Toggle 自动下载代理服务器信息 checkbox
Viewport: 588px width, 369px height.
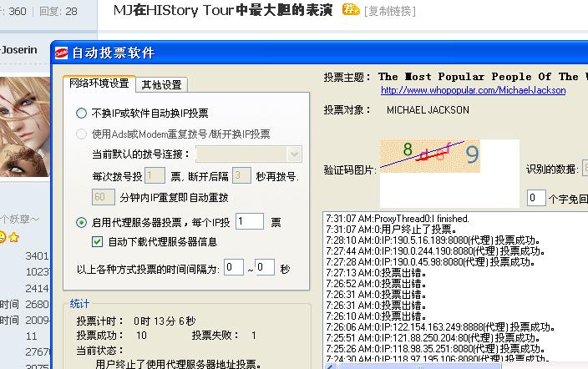tap(98, 242)
